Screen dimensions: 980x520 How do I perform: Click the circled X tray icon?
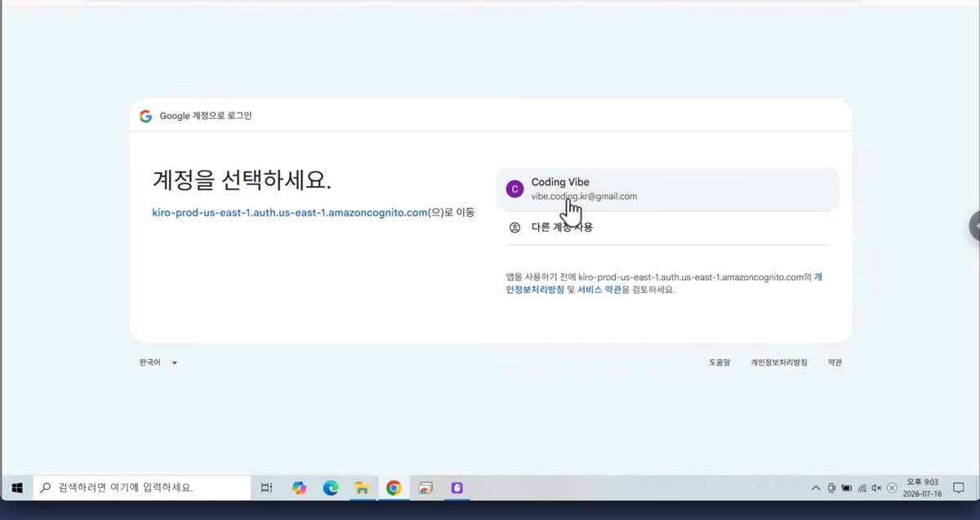coord(892,488)
